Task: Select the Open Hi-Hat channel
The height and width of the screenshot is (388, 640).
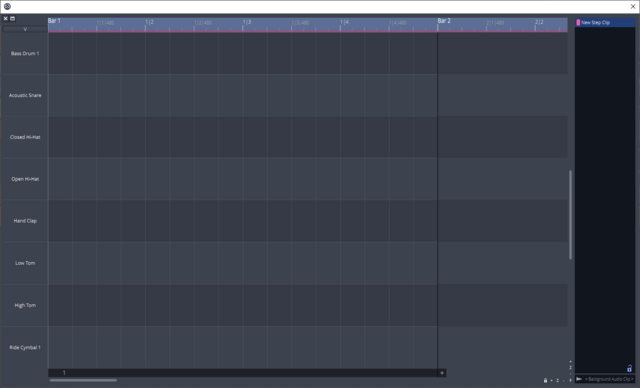Action: [25, 179]
